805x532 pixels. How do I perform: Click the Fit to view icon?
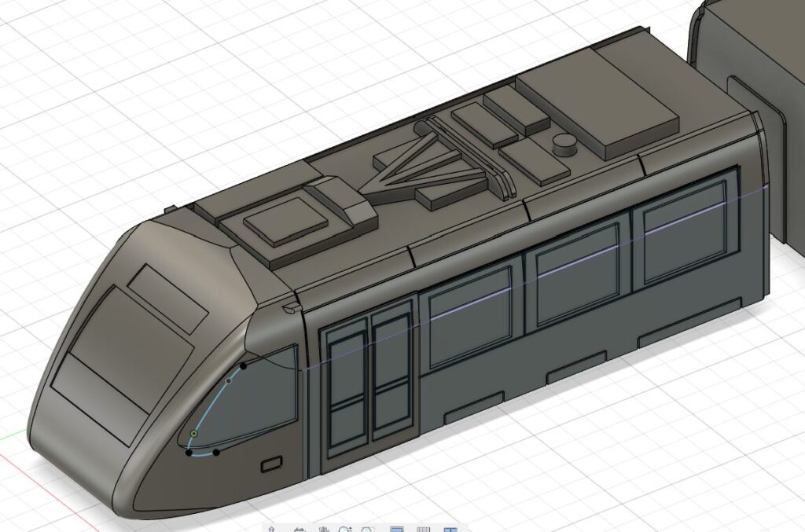368,530
